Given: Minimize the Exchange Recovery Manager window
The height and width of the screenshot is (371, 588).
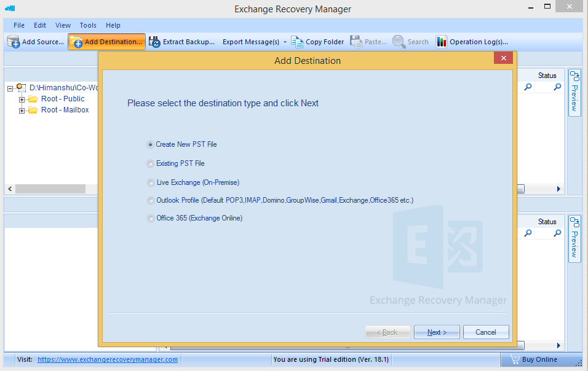Looking at the screenshot, I should coord(530,8).
